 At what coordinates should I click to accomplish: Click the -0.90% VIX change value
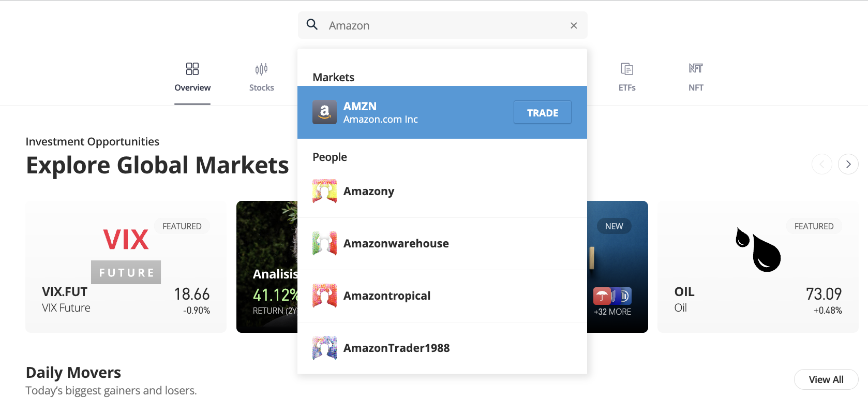(197, 311)
